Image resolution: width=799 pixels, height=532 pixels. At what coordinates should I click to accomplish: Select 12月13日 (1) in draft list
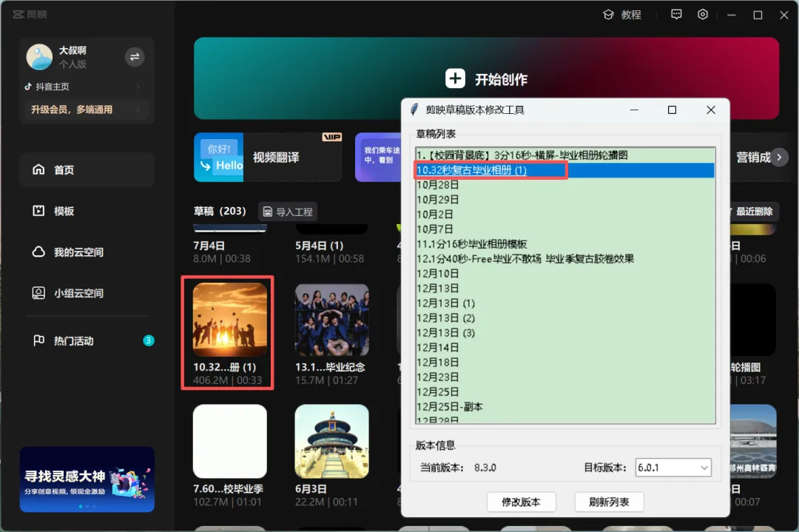point(565,303)
